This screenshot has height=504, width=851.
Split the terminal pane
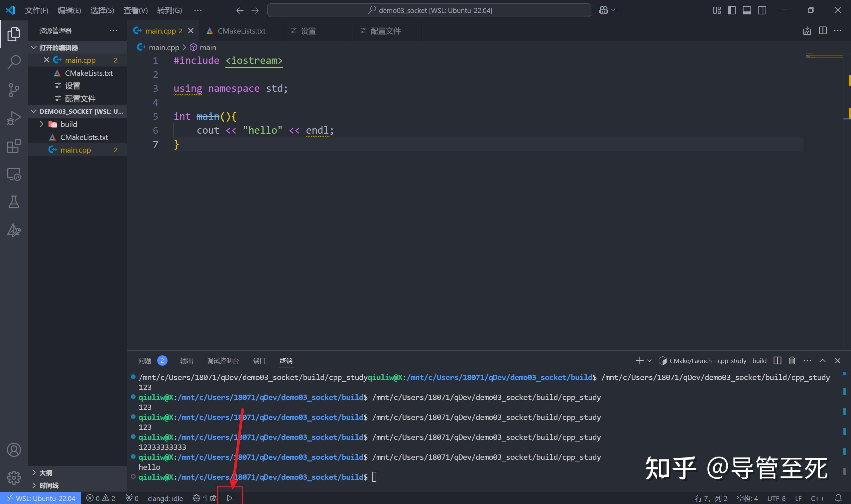pos(777,360)
